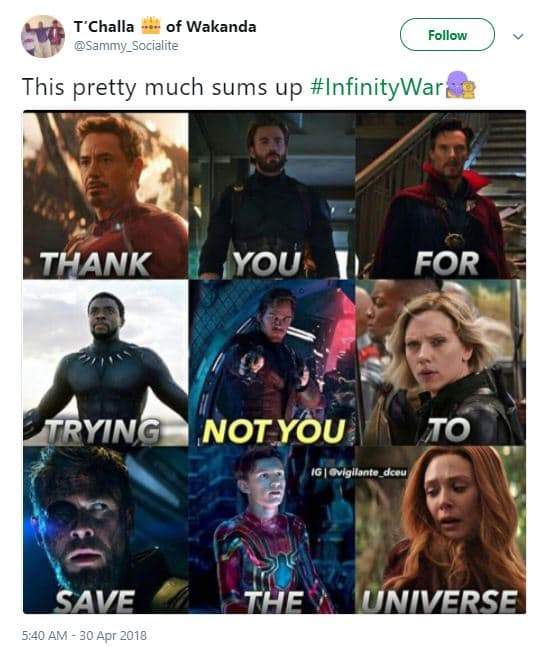Select the meme panel captioned TRYING

coord(105,363)
